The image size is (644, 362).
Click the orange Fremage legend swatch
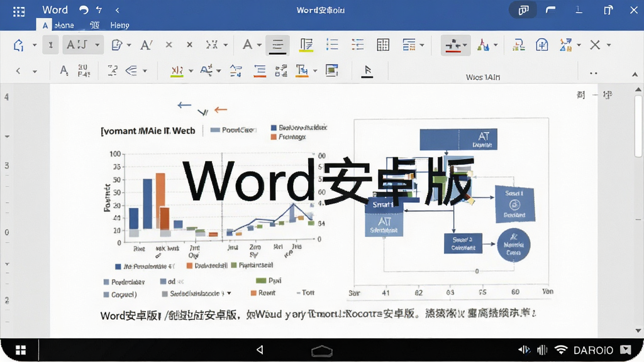tap(274, 137)
